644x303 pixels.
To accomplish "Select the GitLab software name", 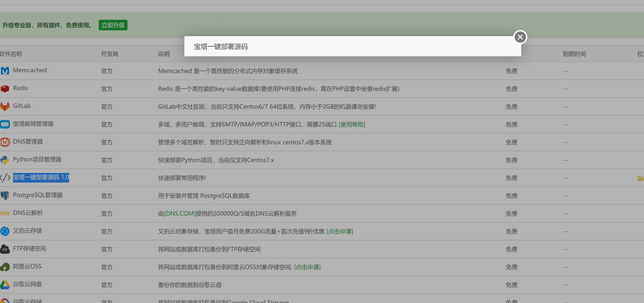I will coord(22,105).
